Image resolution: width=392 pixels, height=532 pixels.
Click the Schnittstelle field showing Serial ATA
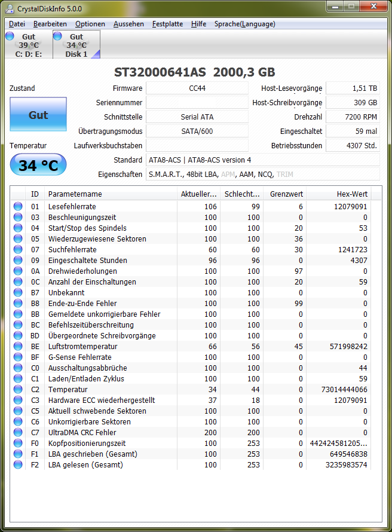(197, 117)
